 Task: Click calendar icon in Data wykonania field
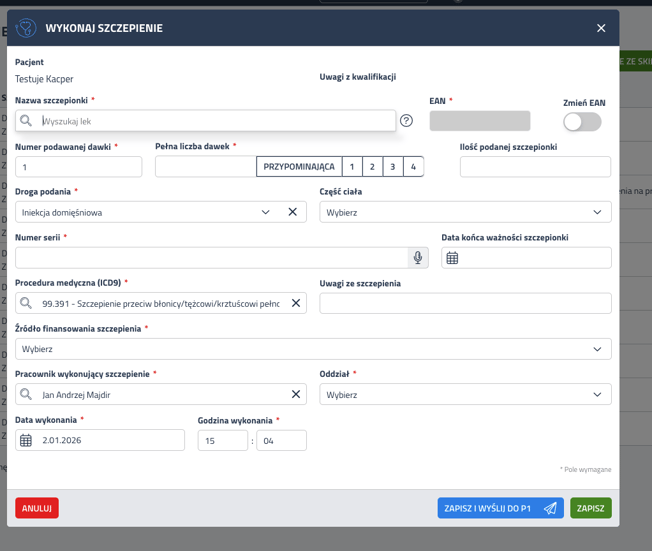[x=27, y=440]
